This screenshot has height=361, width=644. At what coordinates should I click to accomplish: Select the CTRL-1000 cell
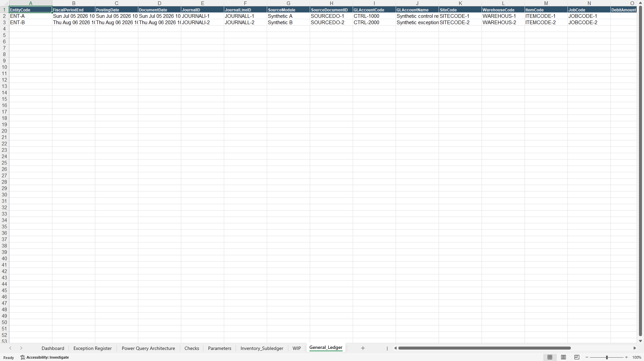tap(374, 16)
